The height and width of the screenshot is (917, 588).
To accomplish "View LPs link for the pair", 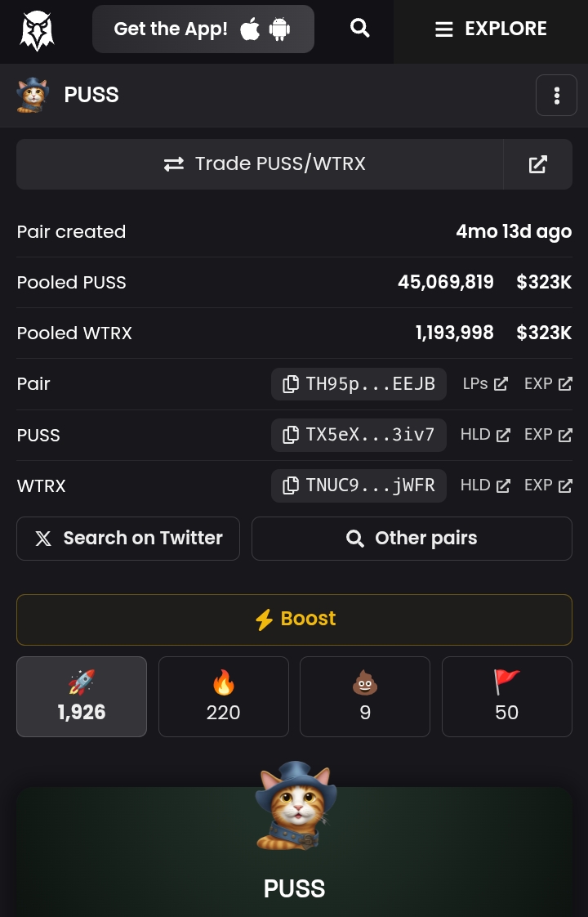I will (485, 384).
